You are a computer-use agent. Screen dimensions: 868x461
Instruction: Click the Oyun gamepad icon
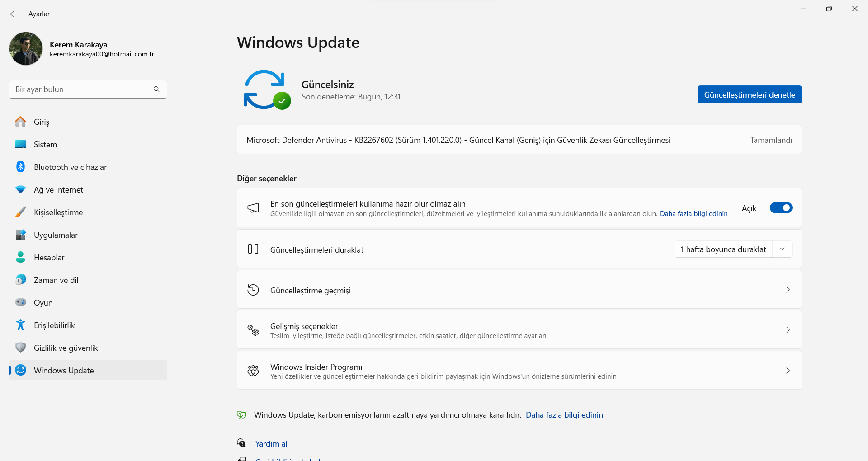20,302
